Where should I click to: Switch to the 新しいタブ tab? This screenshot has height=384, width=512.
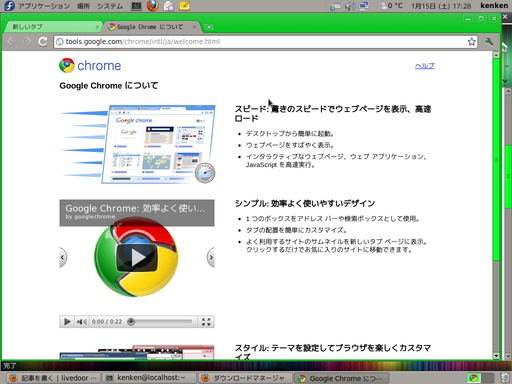[x=52, y=27]
